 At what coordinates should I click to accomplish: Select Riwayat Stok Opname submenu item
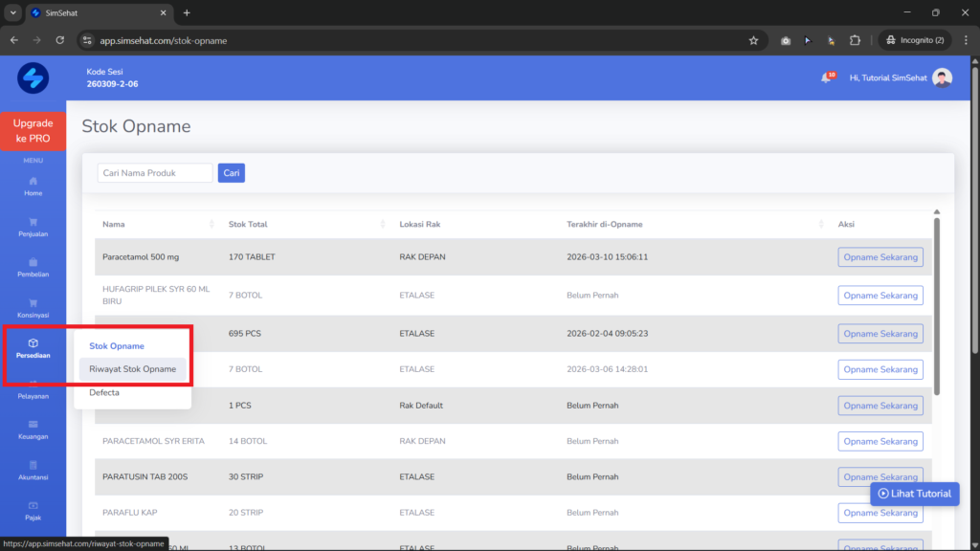(132, 369)
